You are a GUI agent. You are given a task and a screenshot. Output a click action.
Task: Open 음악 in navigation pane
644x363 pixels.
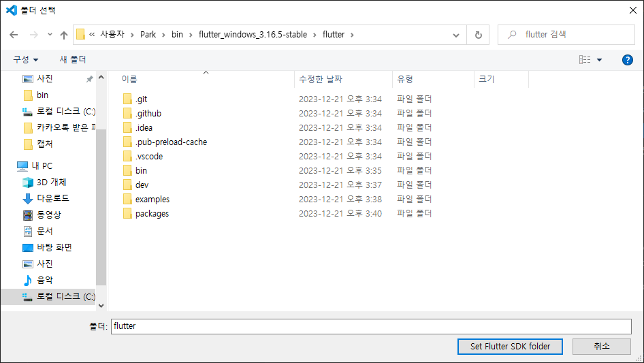[44, 280]
